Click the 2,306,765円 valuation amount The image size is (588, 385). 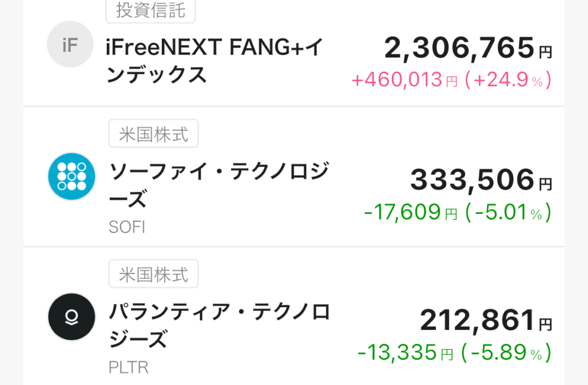click(x=467, y=49)
